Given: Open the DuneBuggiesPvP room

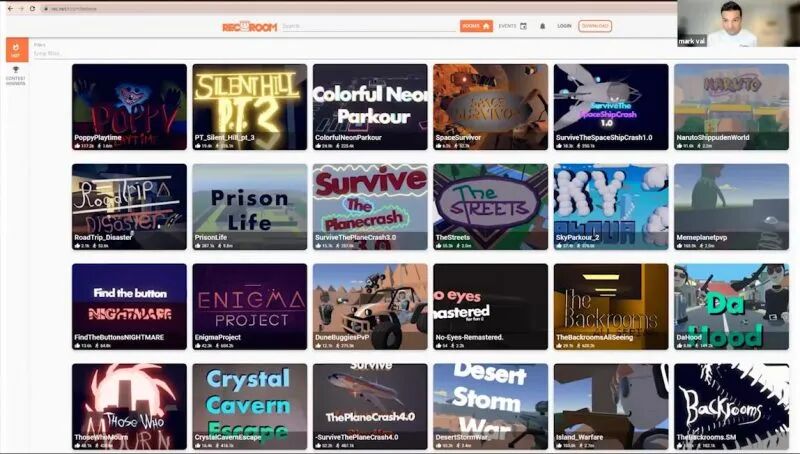Looking at the screenshot, I should tap(370, 307).
